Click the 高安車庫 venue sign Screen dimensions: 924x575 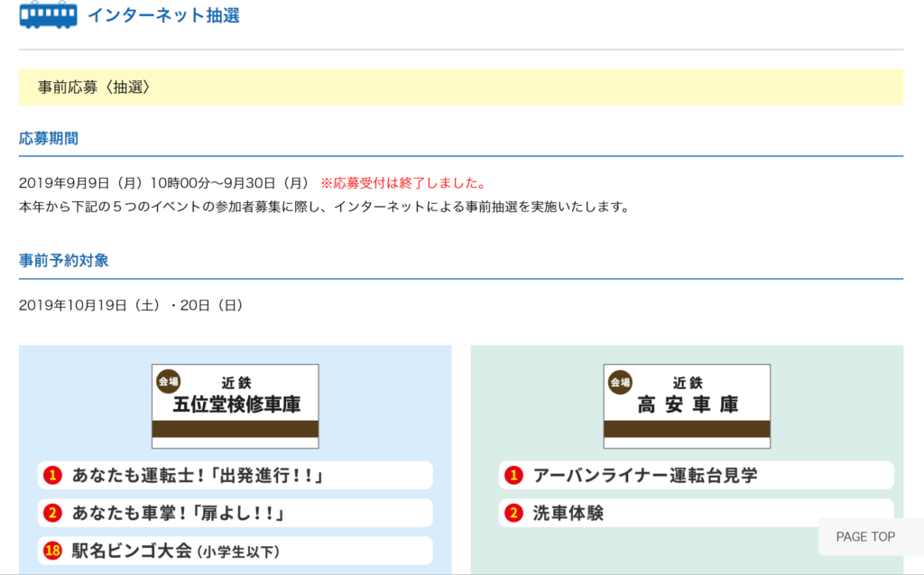click(688, 405)
